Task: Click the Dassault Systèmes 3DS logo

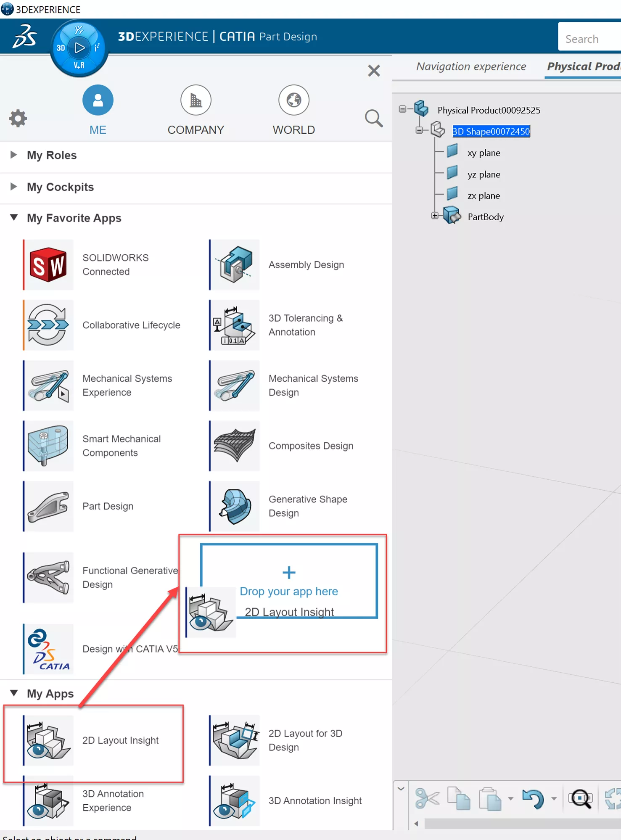Action: pos(24,36)
